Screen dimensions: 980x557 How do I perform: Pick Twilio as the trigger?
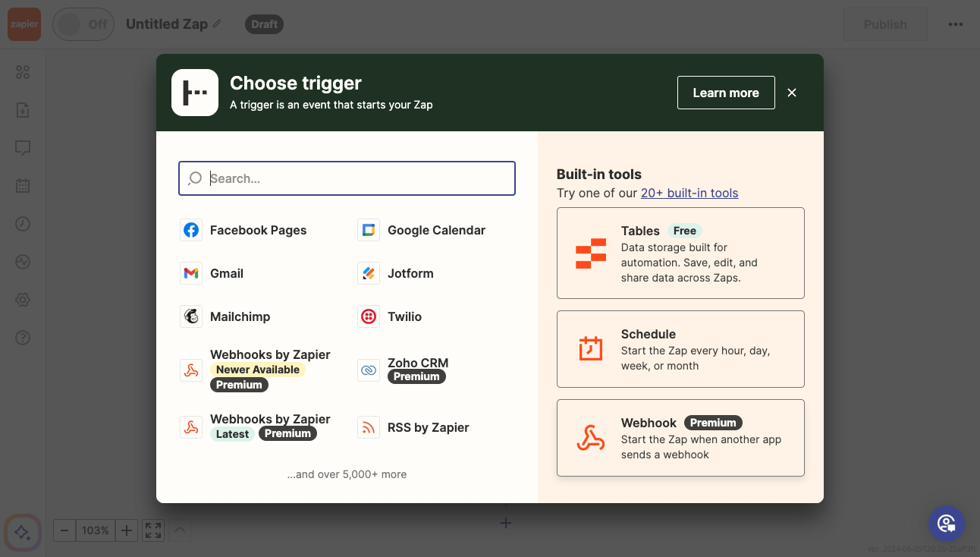click(390, 316)
